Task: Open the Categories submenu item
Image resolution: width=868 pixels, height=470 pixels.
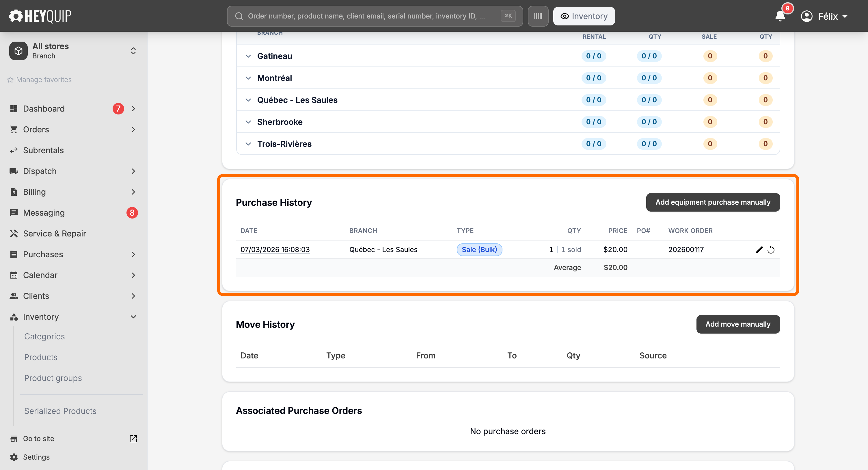Action: pyautogui.click(x=44, y=336)
